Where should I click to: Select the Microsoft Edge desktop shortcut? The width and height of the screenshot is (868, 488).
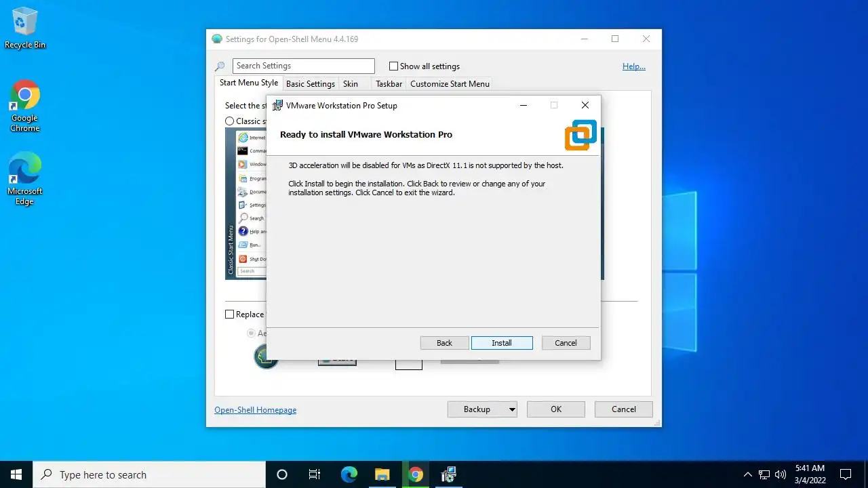point(25,179)
